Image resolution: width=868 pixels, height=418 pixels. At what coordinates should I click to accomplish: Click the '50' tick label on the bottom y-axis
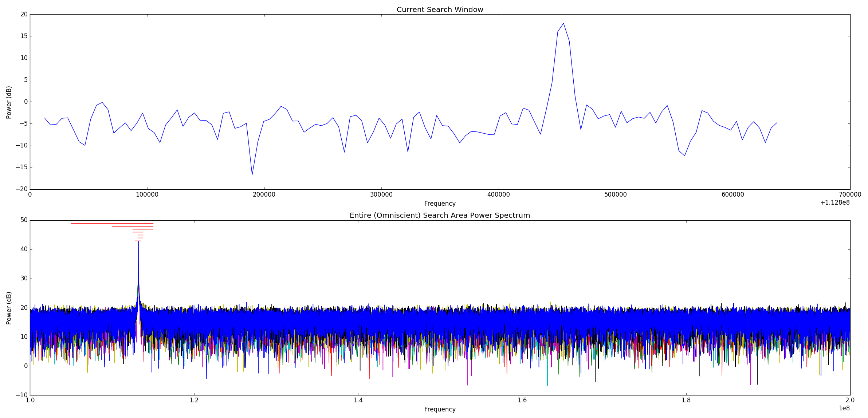click(x=24, y=220)
